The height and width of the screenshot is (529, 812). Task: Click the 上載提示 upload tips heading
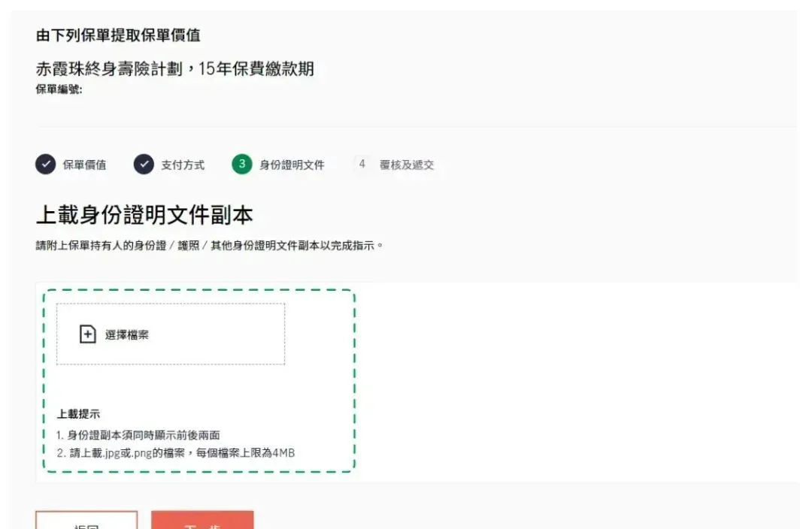click(x=78, y=413)
